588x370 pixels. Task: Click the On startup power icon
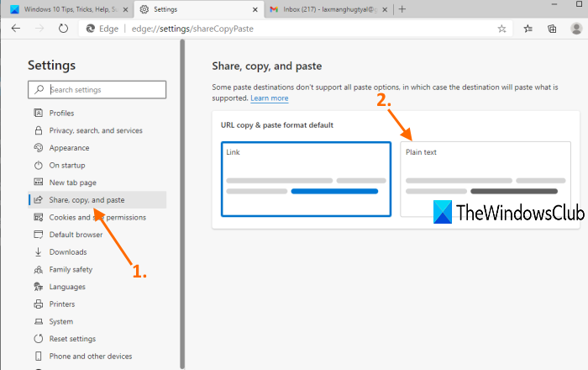tap(39, 165)
